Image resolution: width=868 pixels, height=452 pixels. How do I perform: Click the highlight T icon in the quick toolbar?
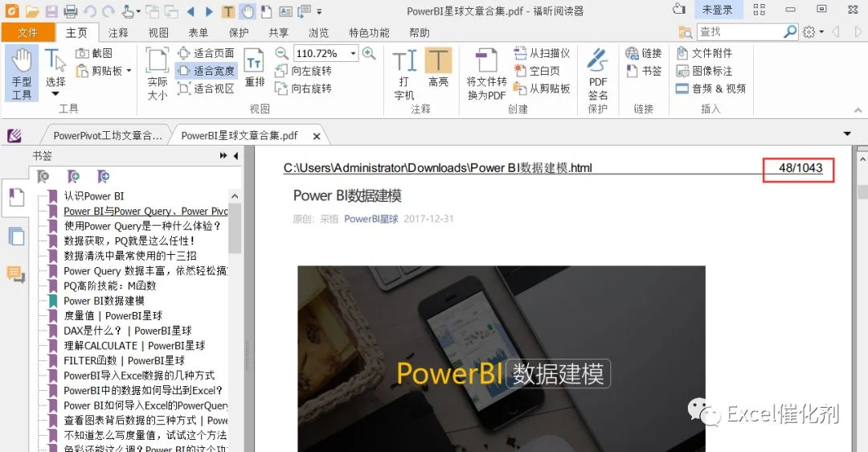pos(228,11)
